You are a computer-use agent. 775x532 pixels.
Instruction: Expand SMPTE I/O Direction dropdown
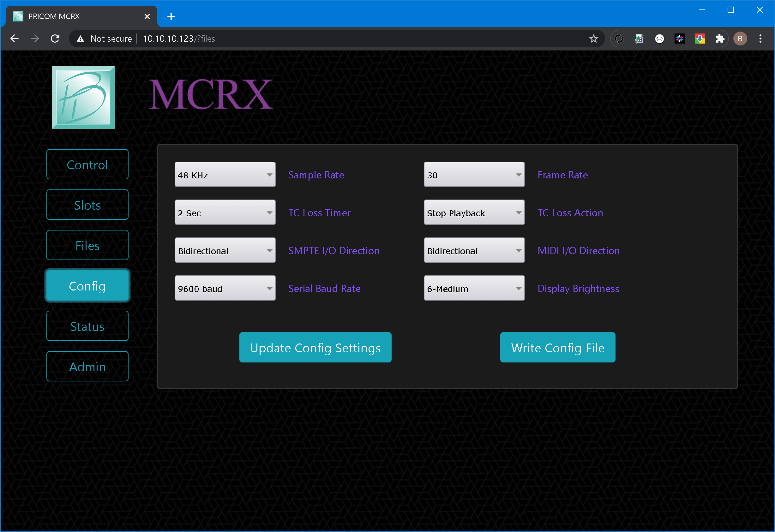225,250
